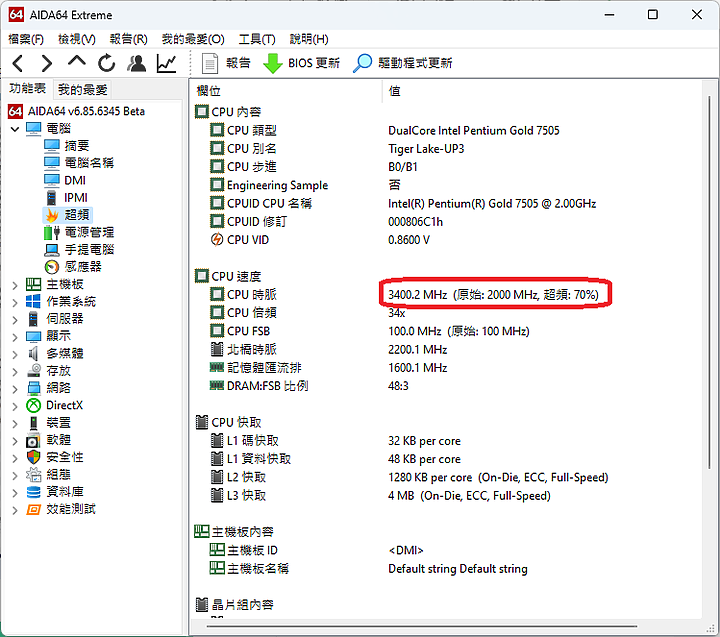
Task: Click the Xbox icon for DirectX
Action: point(34,406)
